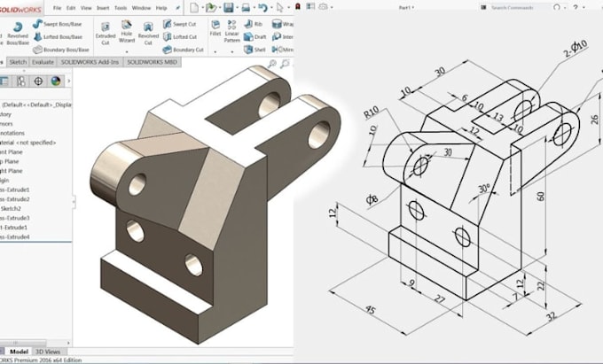The image size is (603, 364).
Task: Select the Boundary Boss/Base tool
Action: click(x=61, y=50)
